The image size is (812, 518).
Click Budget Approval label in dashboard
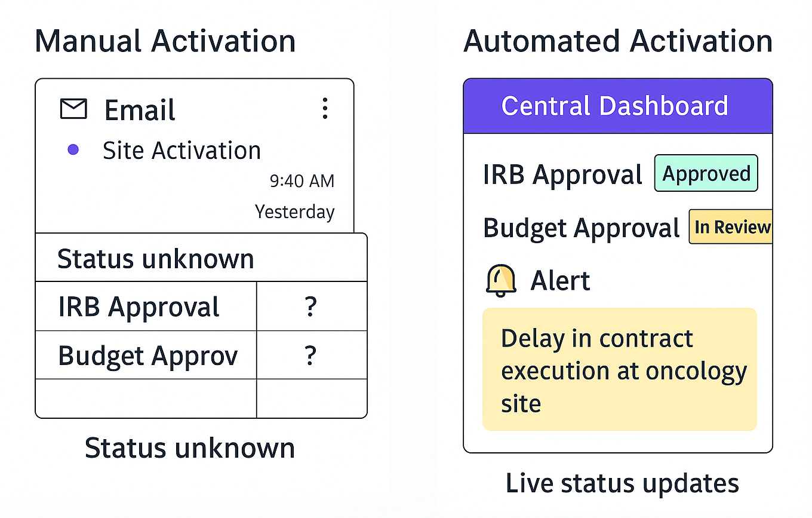(x=582, y=228)
